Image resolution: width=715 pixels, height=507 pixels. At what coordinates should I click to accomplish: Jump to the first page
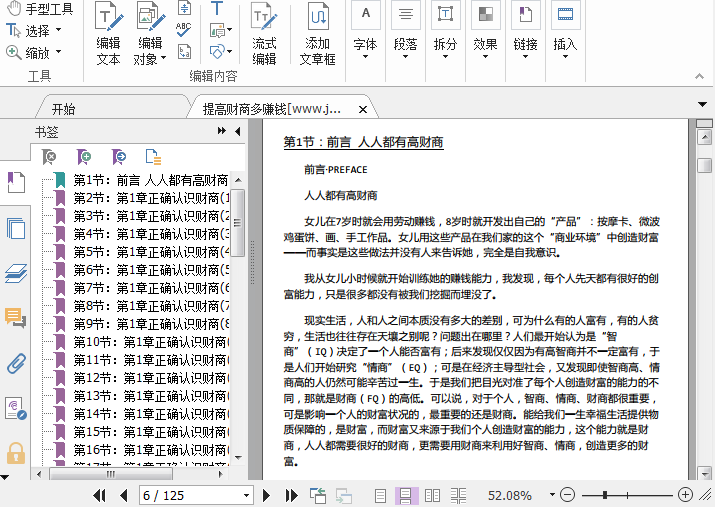(x=99, y=495)
